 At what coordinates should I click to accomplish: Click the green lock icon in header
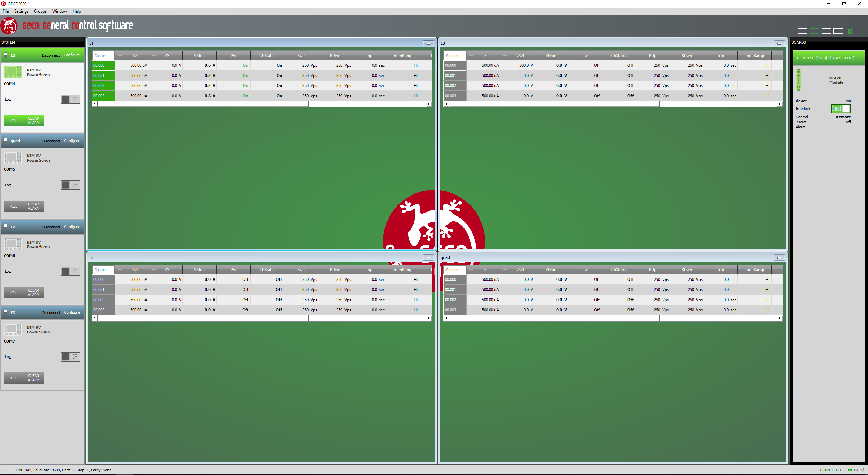pos(850,31)
